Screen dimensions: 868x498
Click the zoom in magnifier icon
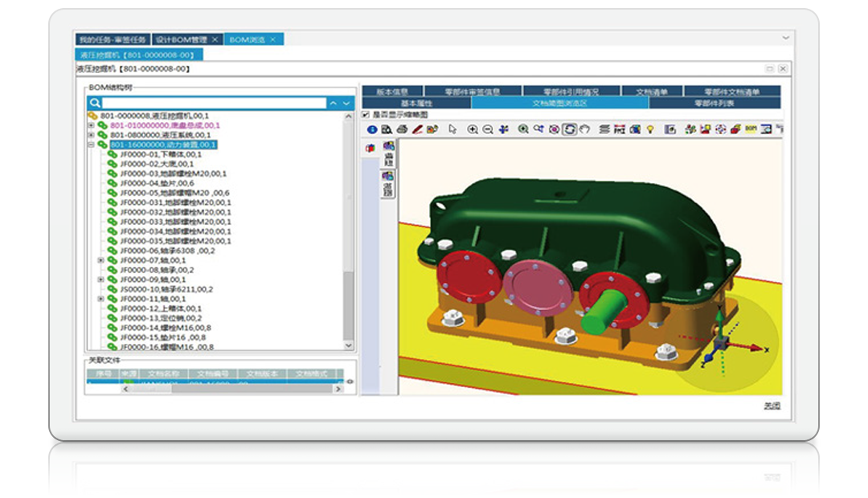pyautogui.click(x=473, y=129)
